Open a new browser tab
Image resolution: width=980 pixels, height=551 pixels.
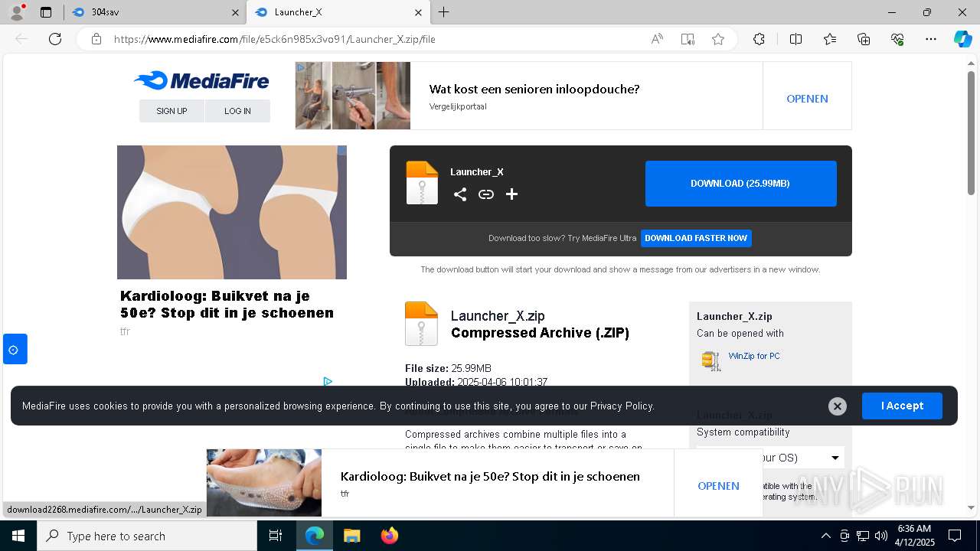pos(444,12)
